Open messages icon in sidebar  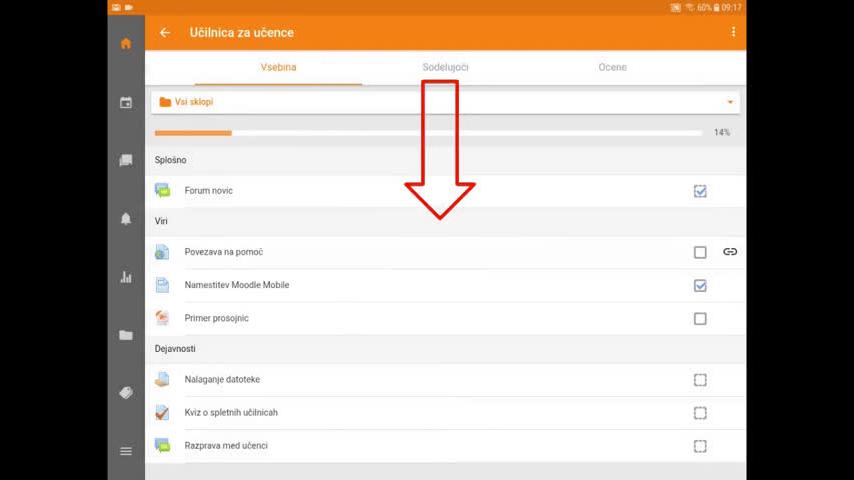tap(126, 160)
